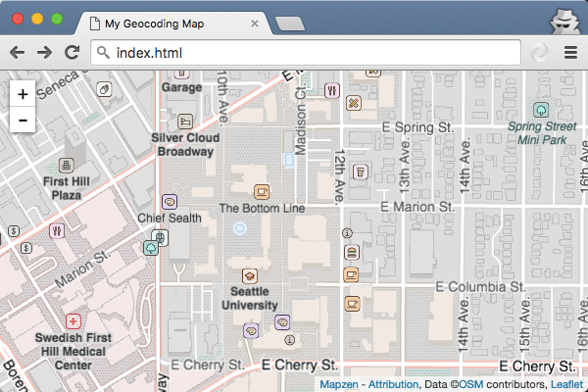Click the cafe cup icon above E Columbia St.
Screen dimensions: 588x392
pos(351,275)
